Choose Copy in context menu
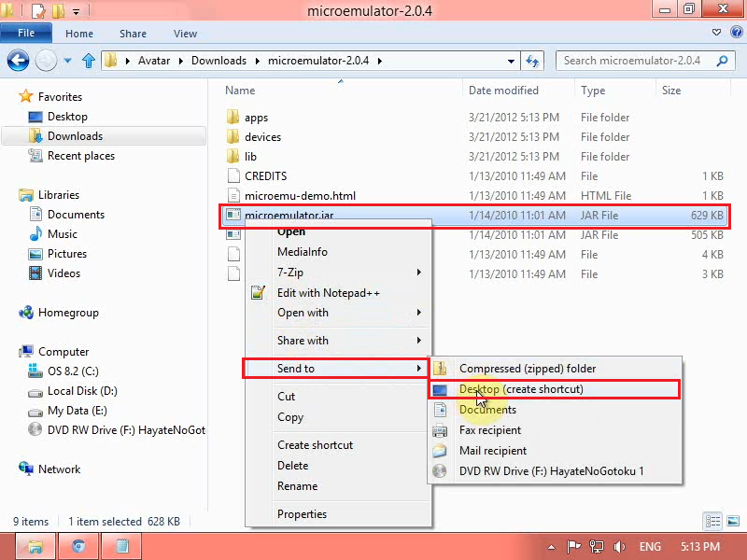The image size is (747, 560). coord(290,417)
